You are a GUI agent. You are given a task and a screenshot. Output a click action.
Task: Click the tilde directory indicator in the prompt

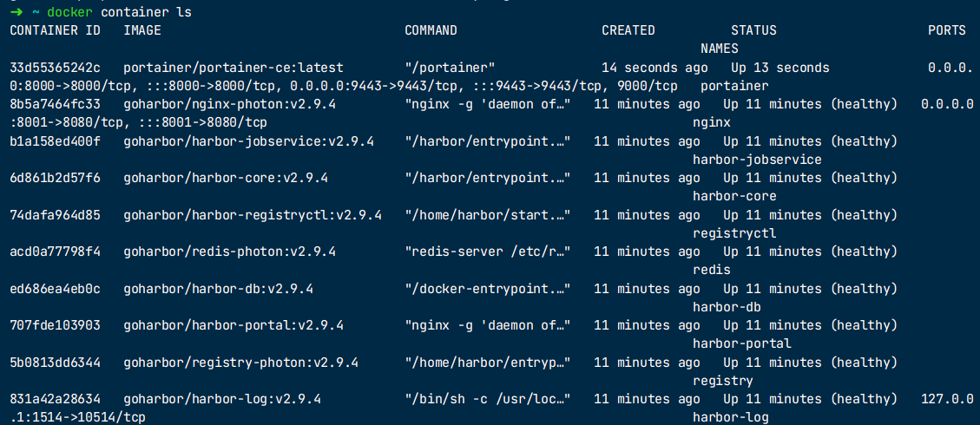pyautogui.click(x=35, y=12)
